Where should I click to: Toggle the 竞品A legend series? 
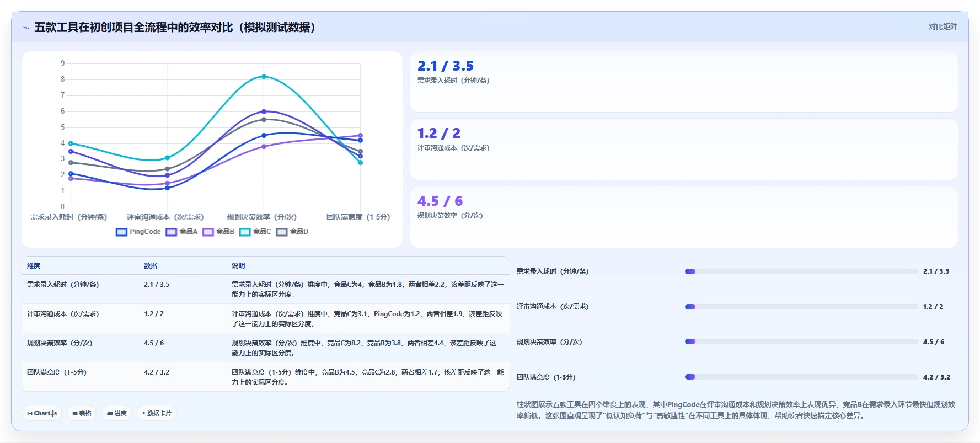181,232
